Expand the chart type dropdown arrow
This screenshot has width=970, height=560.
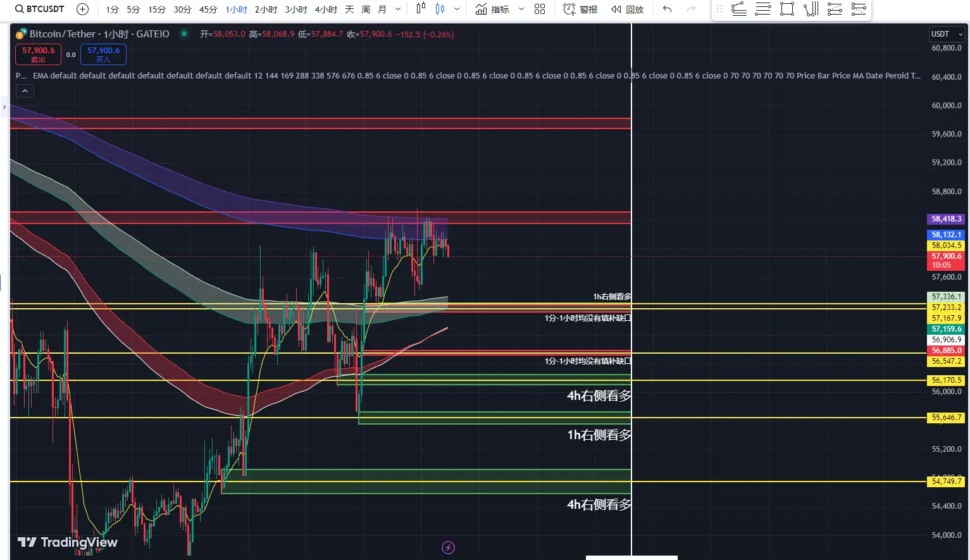pyautogui.click(x=457, y=9)
